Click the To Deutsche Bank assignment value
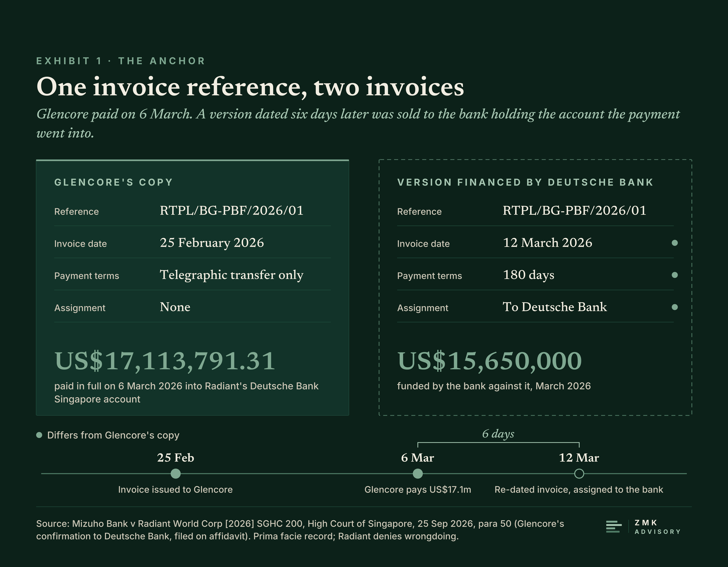728x567 pixels. coord(555,307)
